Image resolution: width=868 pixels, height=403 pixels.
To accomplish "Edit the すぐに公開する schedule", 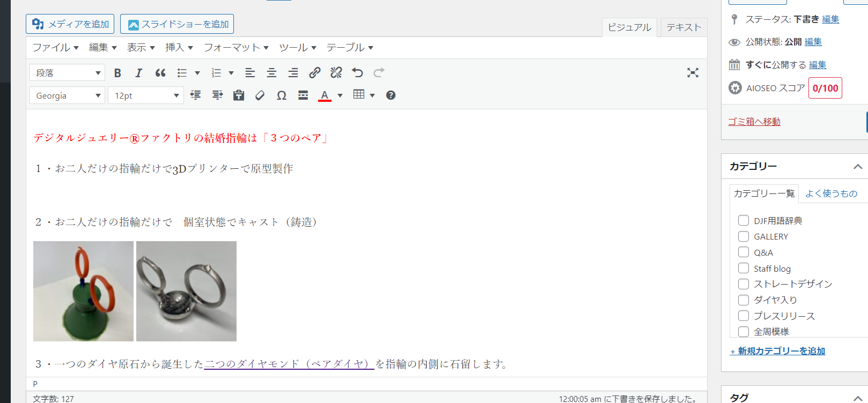I will point(818,65).
